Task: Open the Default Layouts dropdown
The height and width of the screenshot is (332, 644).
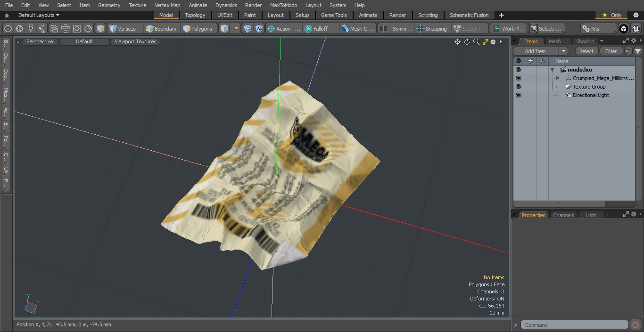Action: click(39, 15)
